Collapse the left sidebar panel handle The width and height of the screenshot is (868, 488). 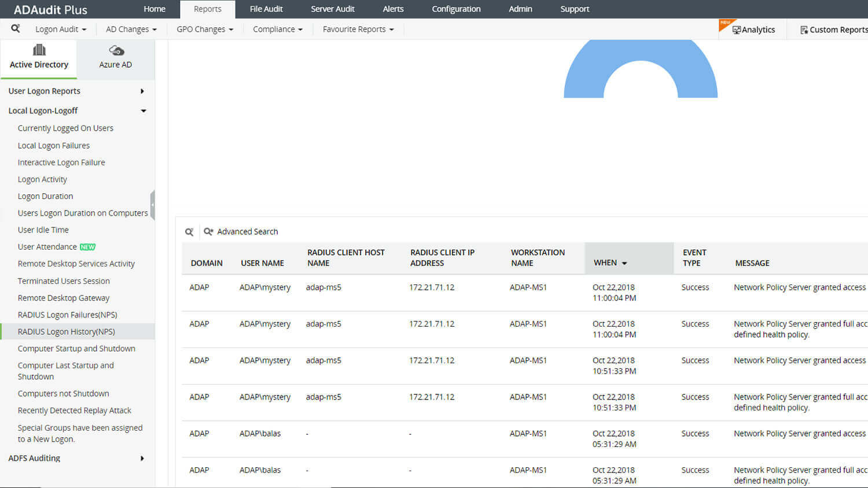tap(153, 205)
